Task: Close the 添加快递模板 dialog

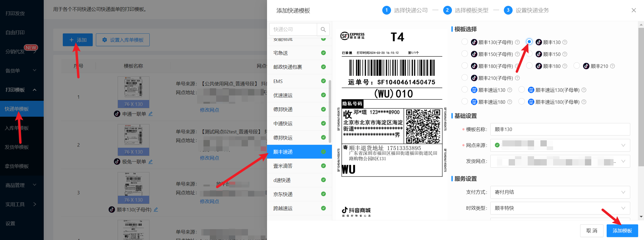Action: [x=634, y=10]
